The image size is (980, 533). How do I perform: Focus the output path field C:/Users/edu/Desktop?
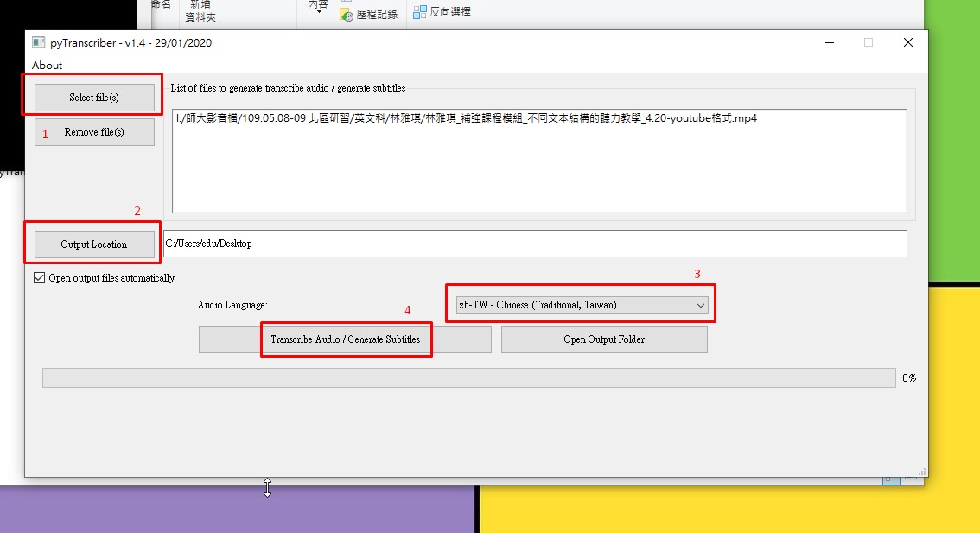[535, 244]
